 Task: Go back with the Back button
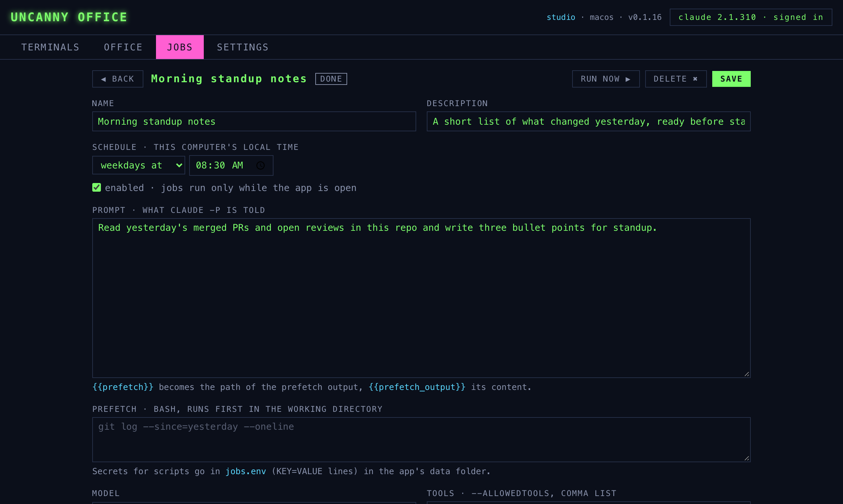[x=117, y=79]
